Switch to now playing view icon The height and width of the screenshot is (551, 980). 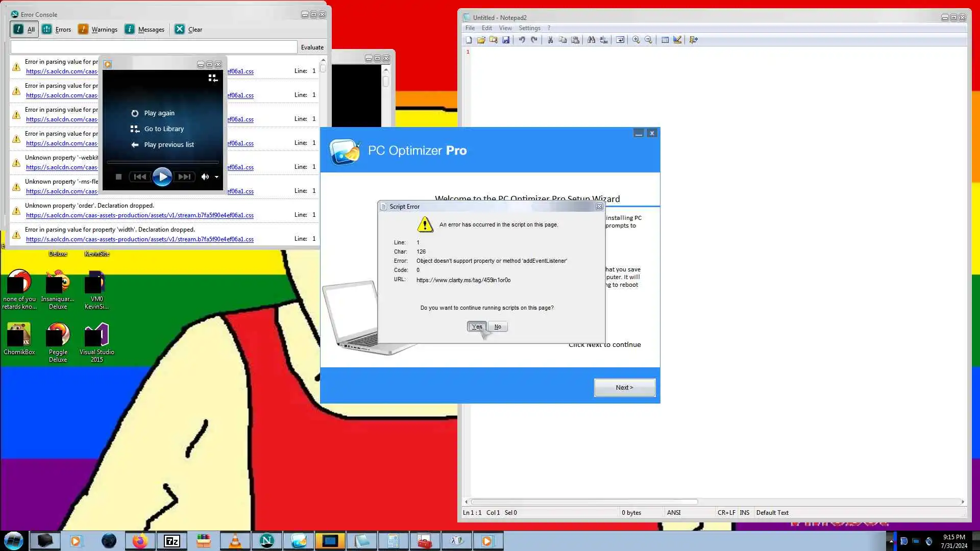213,78
